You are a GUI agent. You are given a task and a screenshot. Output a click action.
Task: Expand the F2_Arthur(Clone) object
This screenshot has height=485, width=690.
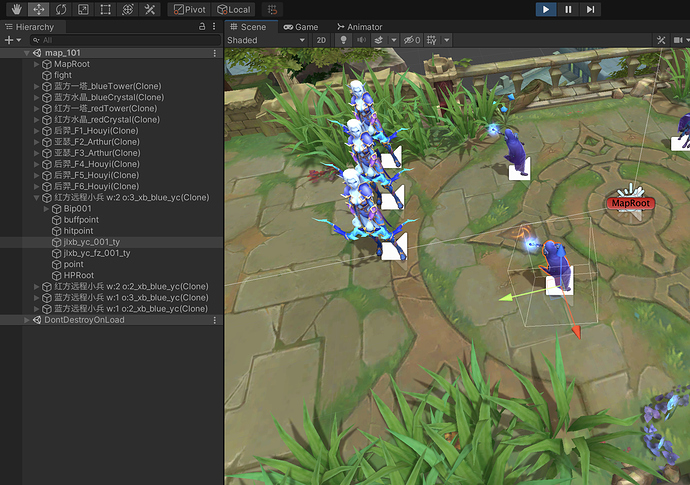coord(37,142)
